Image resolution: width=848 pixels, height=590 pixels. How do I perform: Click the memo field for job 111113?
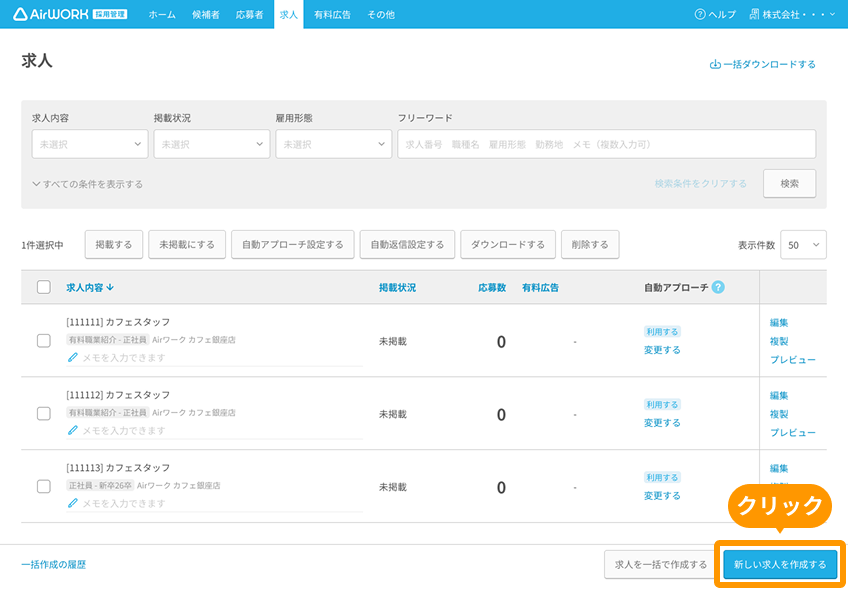pyautogui.click(x=214, y=504)
